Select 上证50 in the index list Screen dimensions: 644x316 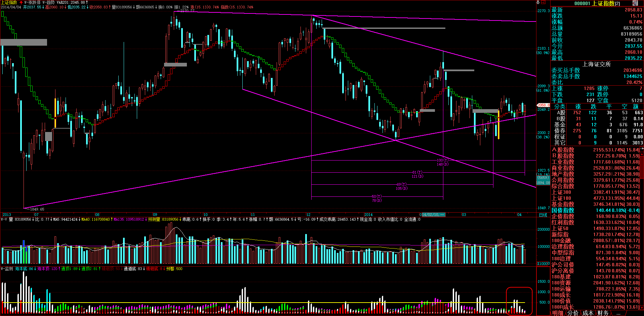(560, 228)
